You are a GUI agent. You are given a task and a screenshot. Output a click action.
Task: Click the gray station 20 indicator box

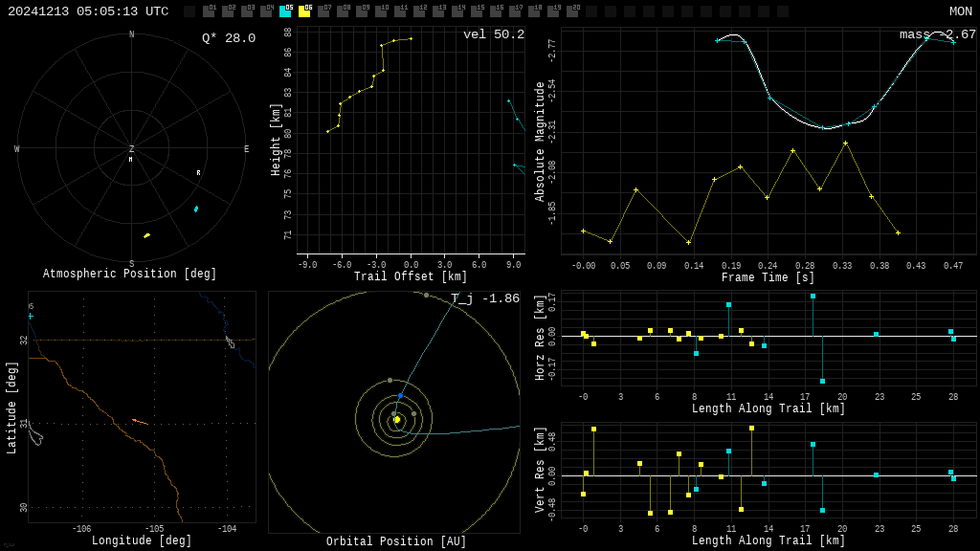pyautogui.click(x=572, y=11)
